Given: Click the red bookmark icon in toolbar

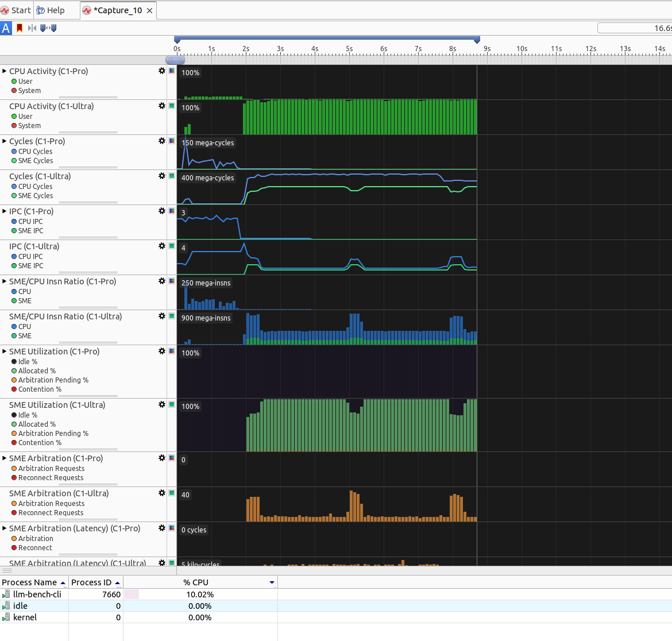Looking at the screenshot, I should (x=20, y=28).
